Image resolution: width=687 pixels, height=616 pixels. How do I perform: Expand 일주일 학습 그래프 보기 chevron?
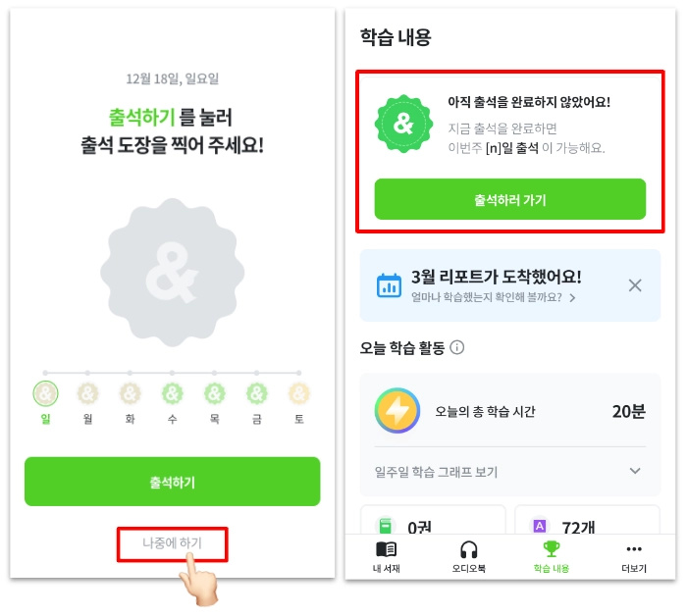click(635, 472)
